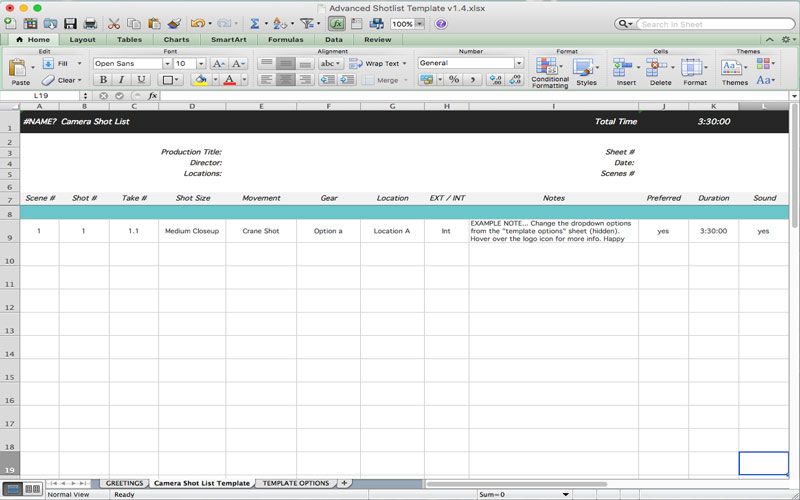Switch to Page Layout view button
Image resolution: width=800 pixels, height=500 pixels.
[33, 489]
